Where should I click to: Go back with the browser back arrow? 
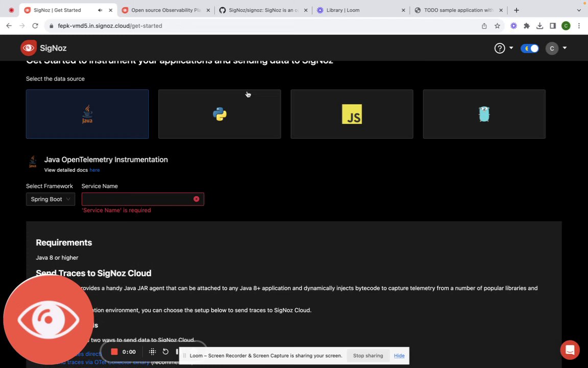coord(9,26)
